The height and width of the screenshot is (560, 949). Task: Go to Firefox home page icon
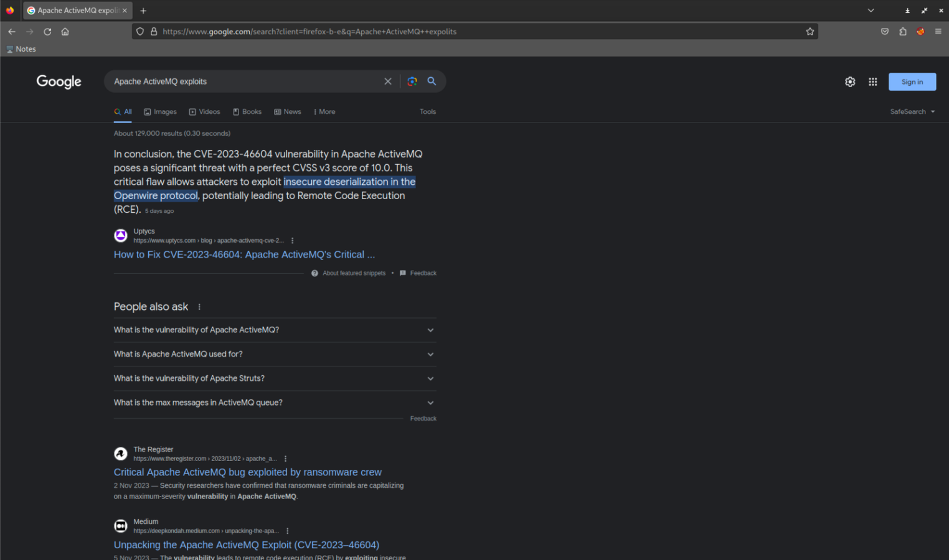(x=65, y=32)
